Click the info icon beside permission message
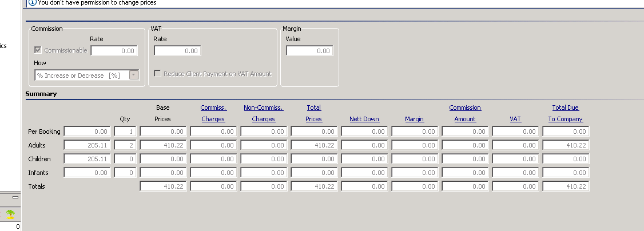 [33, 2]
